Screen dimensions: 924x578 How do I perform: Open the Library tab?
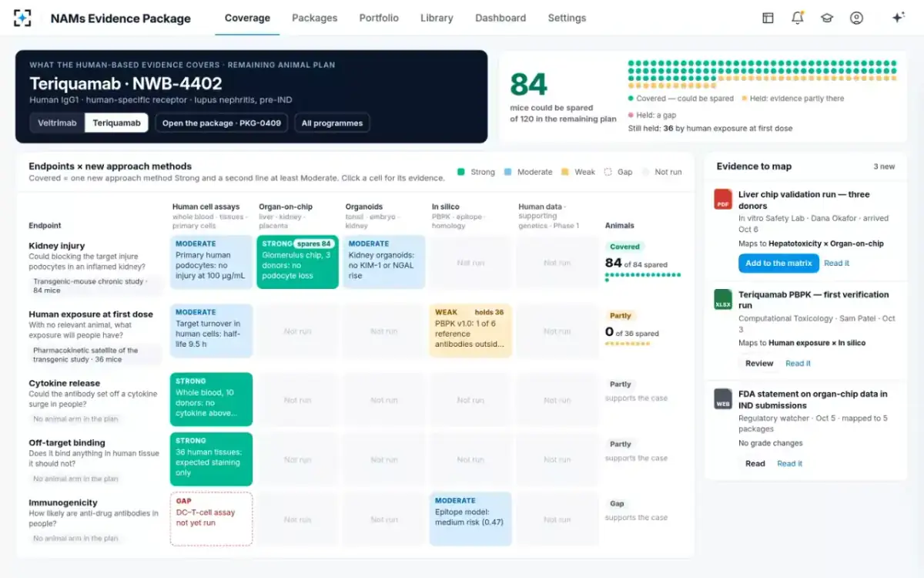click(437, 18)
